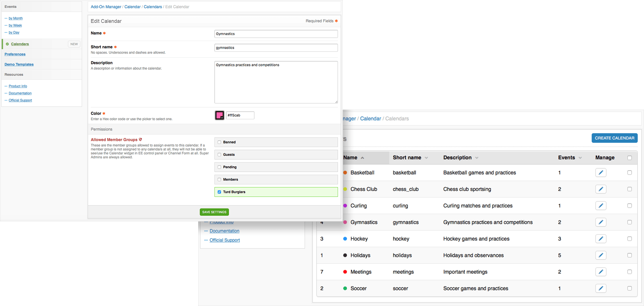
Task: Click the Allowed Member Groups shield icon
Action: coord(140,140)
